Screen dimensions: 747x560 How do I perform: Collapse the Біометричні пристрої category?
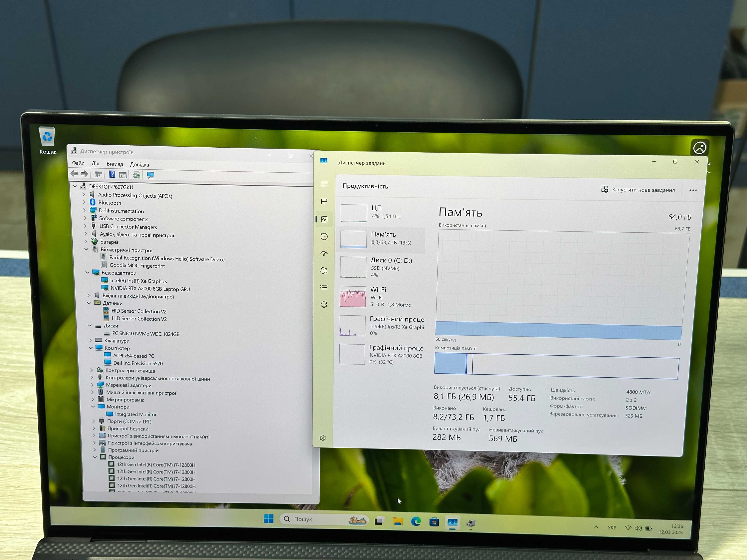(x=87, y=249)
